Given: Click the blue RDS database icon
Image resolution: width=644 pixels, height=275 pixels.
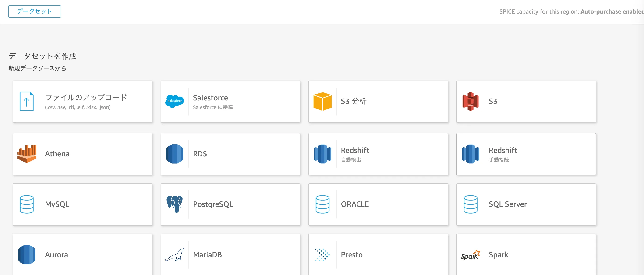Looking at the screenshot, I should (x=174, y=154).
